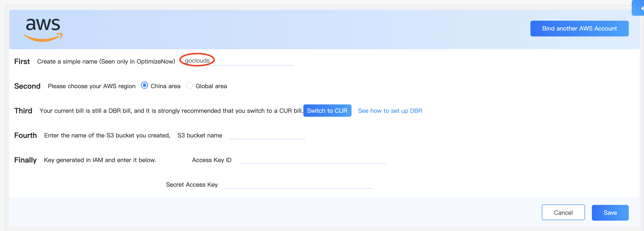
Task: Click the 'Access Key ID' label
Action: coord(212,160)
